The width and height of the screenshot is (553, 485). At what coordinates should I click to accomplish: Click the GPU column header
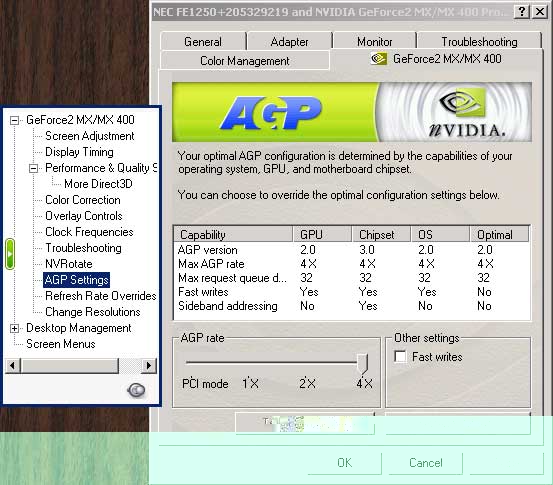coord(322,235)
